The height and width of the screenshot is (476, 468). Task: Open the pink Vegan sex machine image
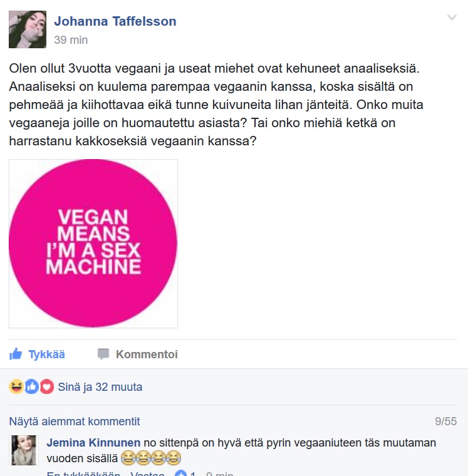93,244
